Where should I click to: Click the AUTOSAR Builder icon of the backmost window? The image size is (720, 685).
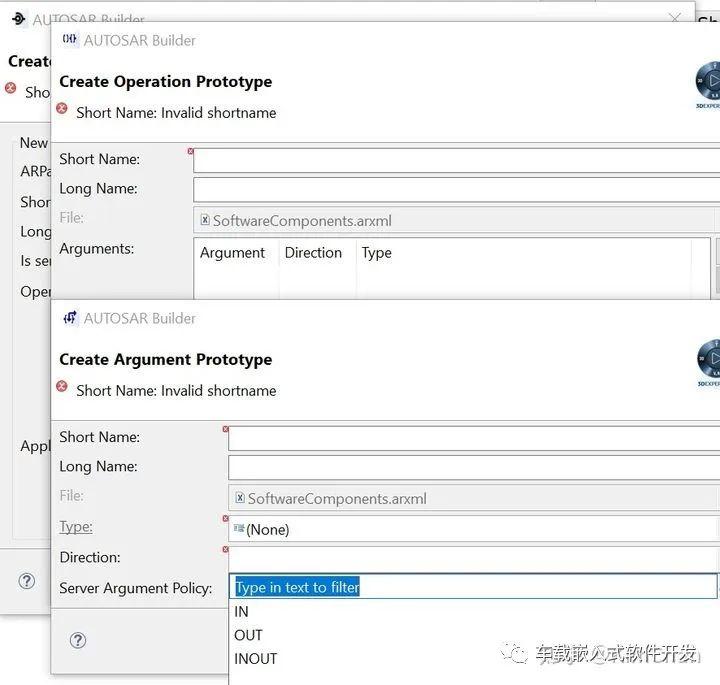(x=18, y=19)
